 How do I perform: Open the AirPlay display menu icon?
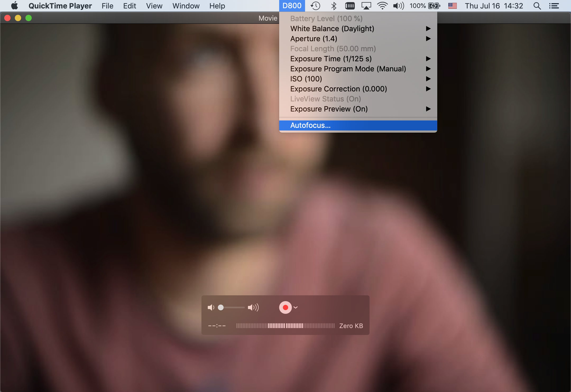click(366, 6)
